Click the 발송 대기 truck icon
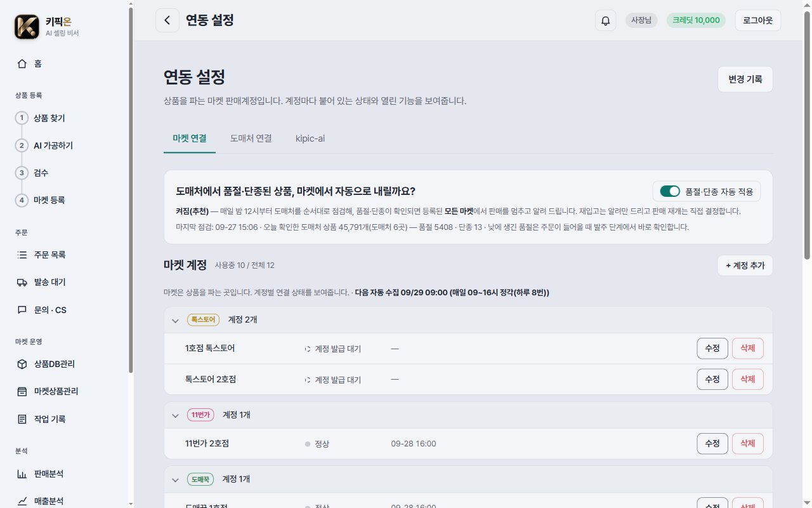Viewport: 812px width, 508px height. (22, 282)
